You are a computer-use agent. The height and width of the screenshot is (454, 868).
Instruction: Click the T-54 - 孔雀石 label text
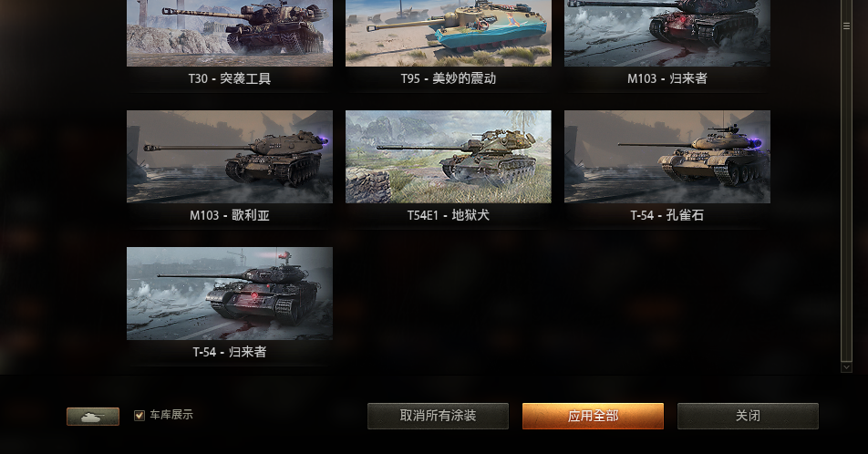(667, 215)
